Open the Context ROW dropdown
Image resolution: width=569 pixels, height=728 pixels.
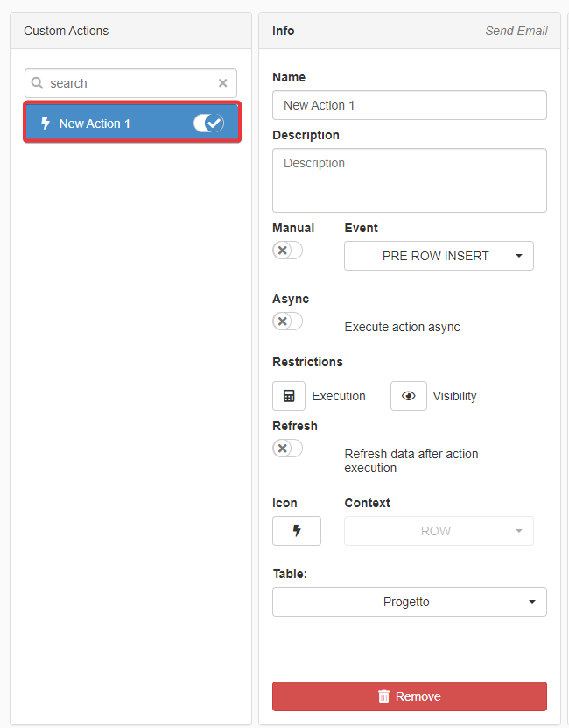439,531
